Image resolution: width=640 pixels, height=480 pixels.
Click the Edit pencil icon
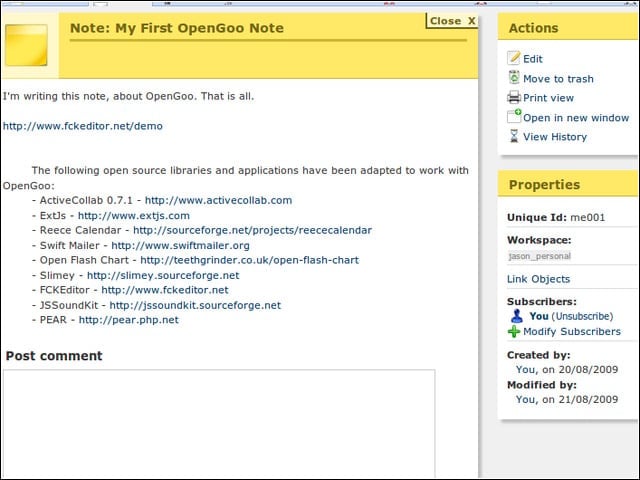pos(514,58)
